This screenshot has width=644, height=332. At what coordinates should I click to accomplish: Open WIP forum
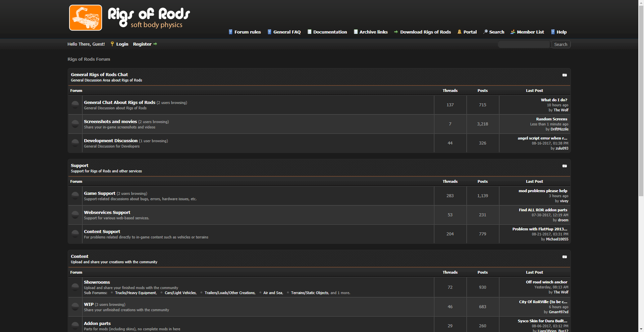89,304
